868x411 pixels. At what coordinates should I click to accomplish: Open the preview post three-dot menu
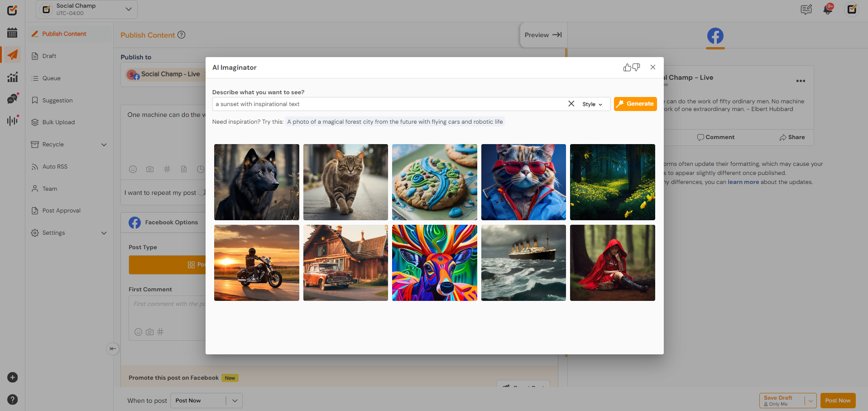801,81
